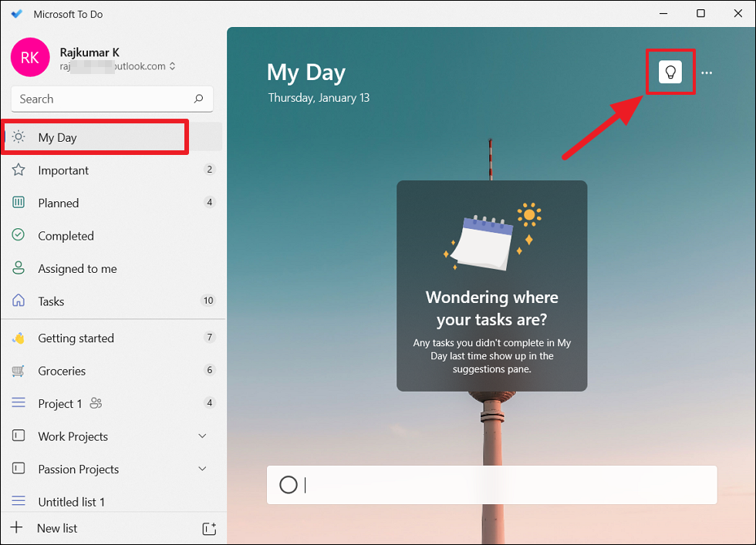Create a new group with the bottom-right icon

209,529
